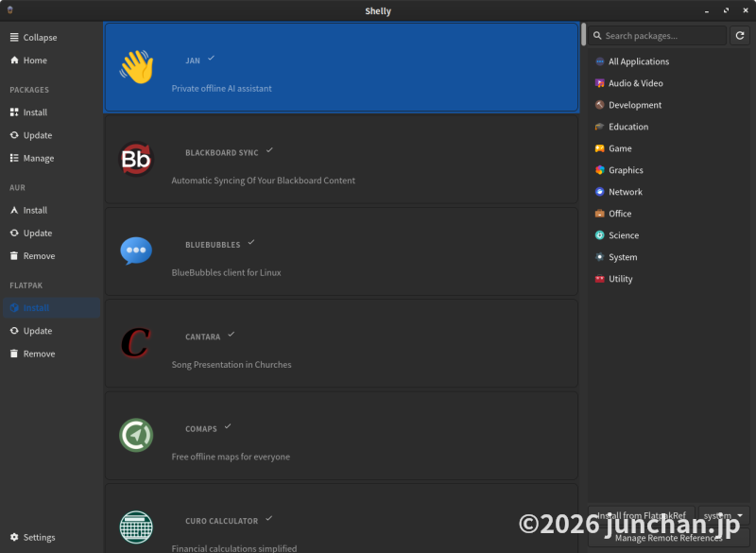Click the package list vertical scrollbar
This screenshot has height=553, width=756.
[583, 43]
